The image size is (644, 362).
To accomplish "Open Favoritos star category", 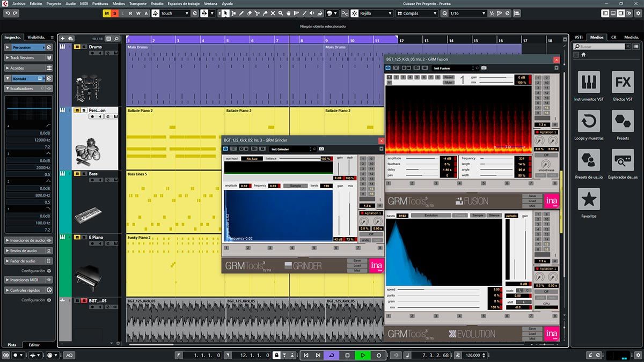I will pyautogui.click(x=589, y=203).
